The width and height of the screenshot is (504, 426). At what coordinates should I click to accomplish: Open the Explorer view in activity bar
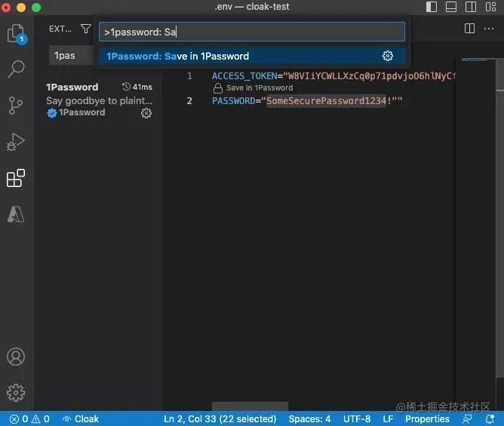click(x=17, y=33)
